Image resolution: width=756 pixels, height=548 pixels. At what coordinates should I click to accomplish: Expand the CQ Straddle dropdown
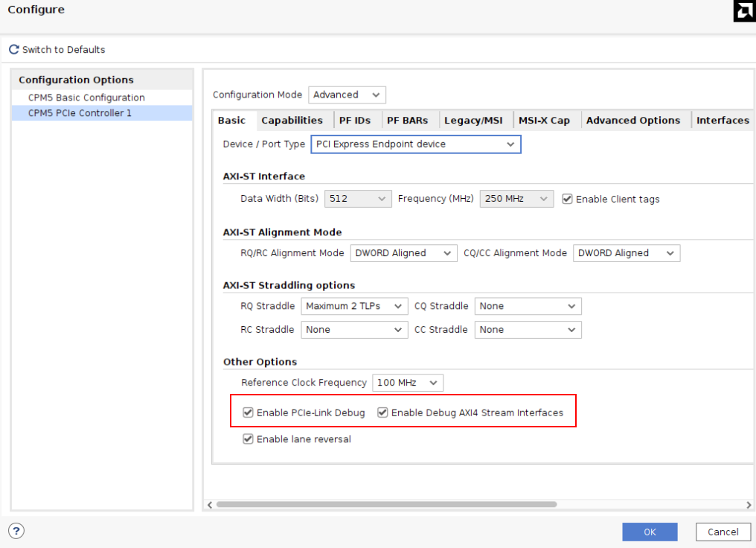point(528,305)
